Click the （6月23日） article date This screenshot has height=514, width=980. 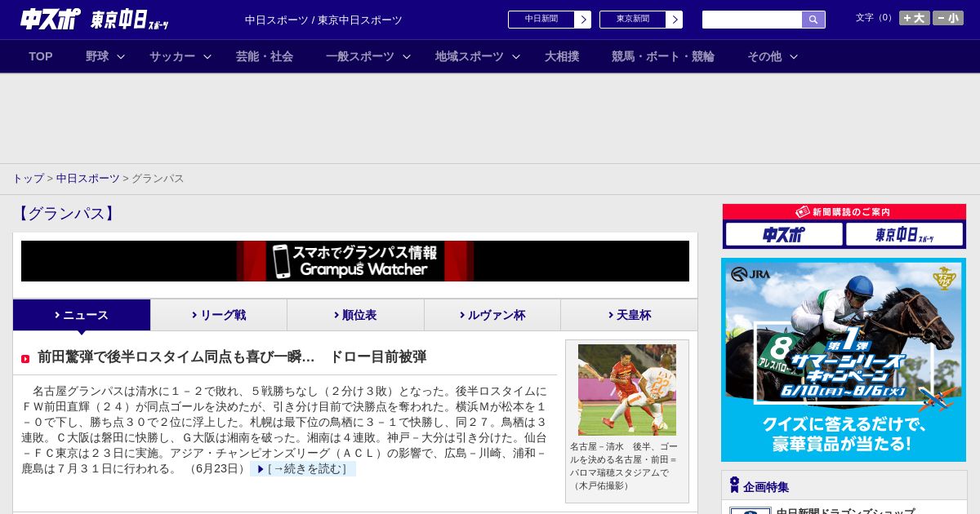tap(217, 469)
